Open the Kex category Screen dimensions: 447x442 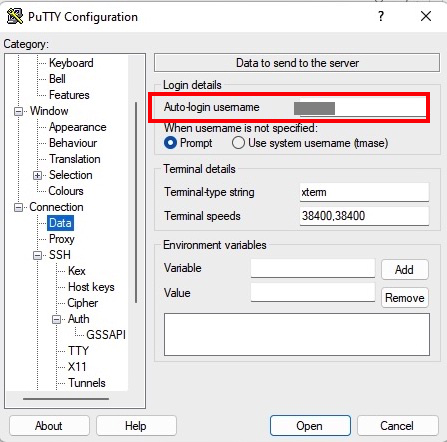tap(77, 271)
